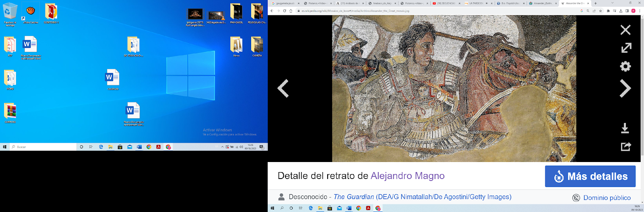Open Adobe Acrobat in Buscar taskbar
This screenshot has height=212, width=644.
pyautogui.click(x=159, y=147)
